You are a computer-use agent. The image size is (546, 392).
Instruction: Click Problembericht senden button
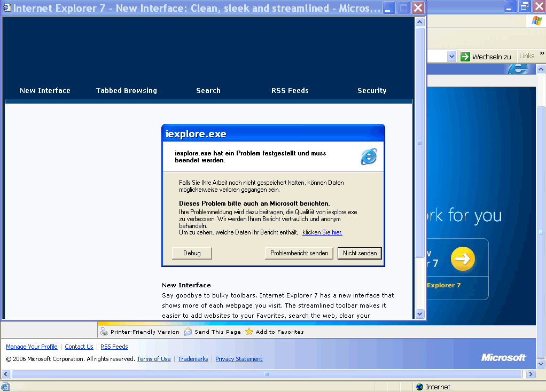click(299, 253)
